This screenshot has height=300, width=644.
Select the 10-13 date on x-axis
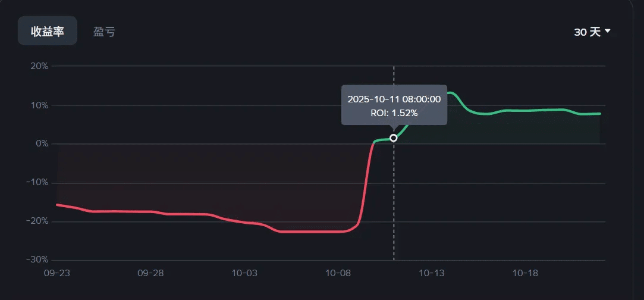pos(432,273)
